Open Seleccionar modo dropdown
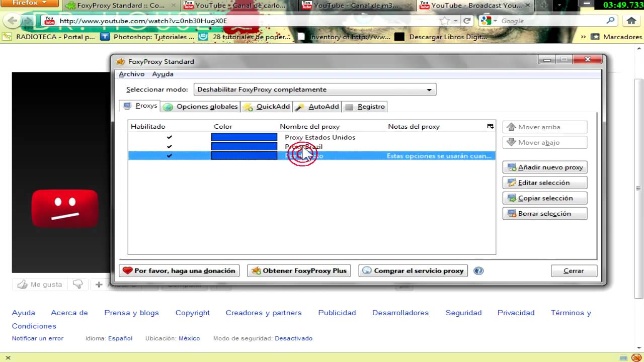 [314, 89]
